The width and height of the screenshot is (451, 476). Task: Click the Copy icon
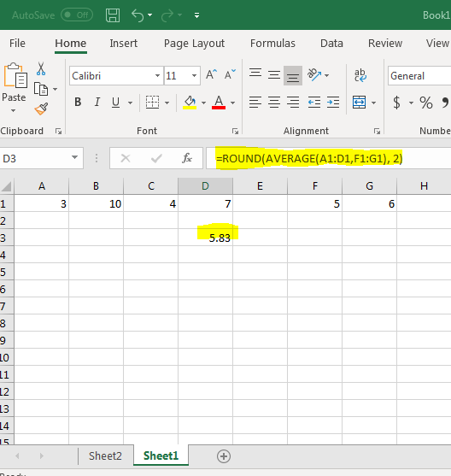pos(41,89)
